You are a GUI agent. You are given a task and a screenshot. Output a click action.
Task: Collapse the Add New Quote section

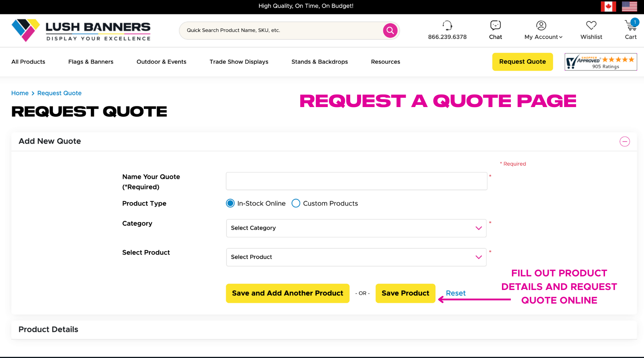point(625,141)
